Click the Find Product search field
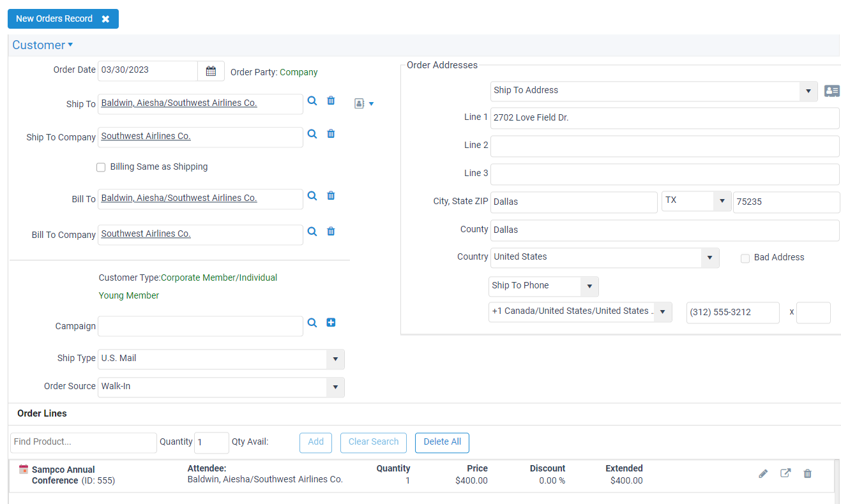 [84, 443]
